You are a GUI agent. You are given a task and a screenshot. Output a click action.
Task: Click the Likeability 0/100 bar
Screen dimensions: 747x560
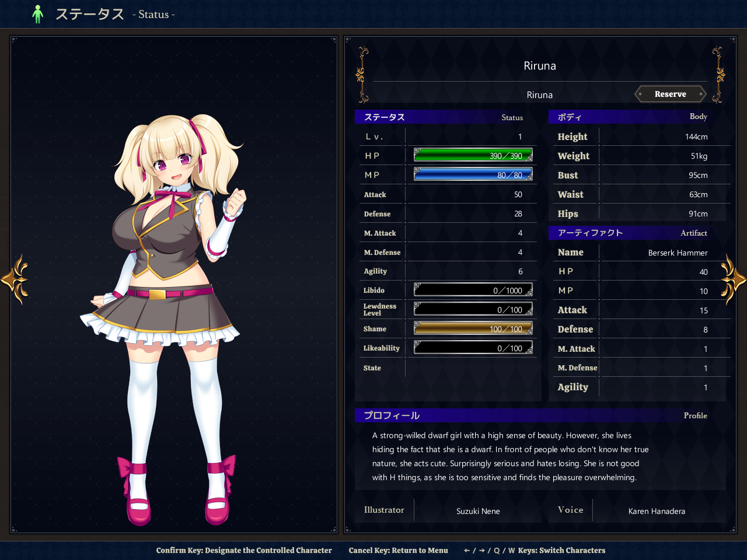(473, 348)
